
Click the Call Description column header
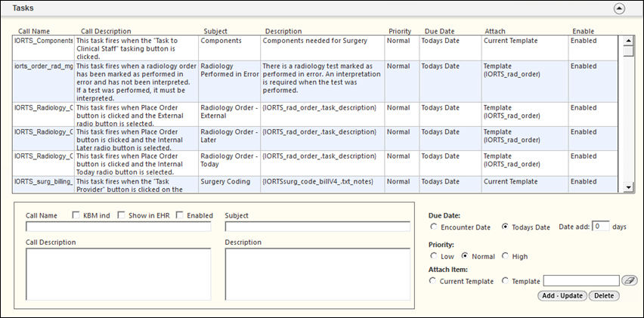[106, 31]
